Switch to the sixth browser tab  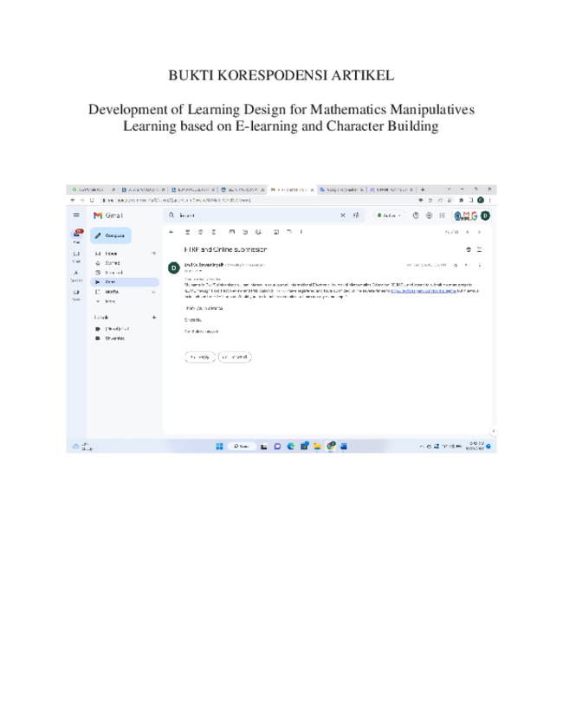pyautogui.click(x=341, y=190)
